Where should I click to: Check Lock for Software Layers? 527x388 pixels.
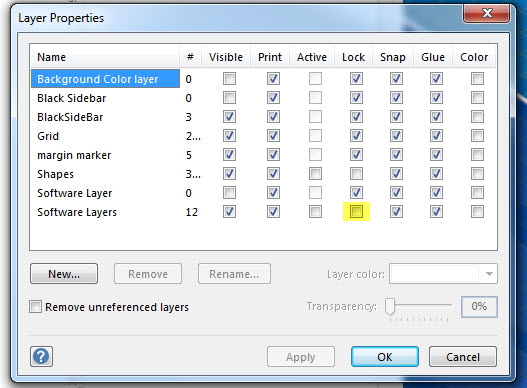(x=356, y=212)
